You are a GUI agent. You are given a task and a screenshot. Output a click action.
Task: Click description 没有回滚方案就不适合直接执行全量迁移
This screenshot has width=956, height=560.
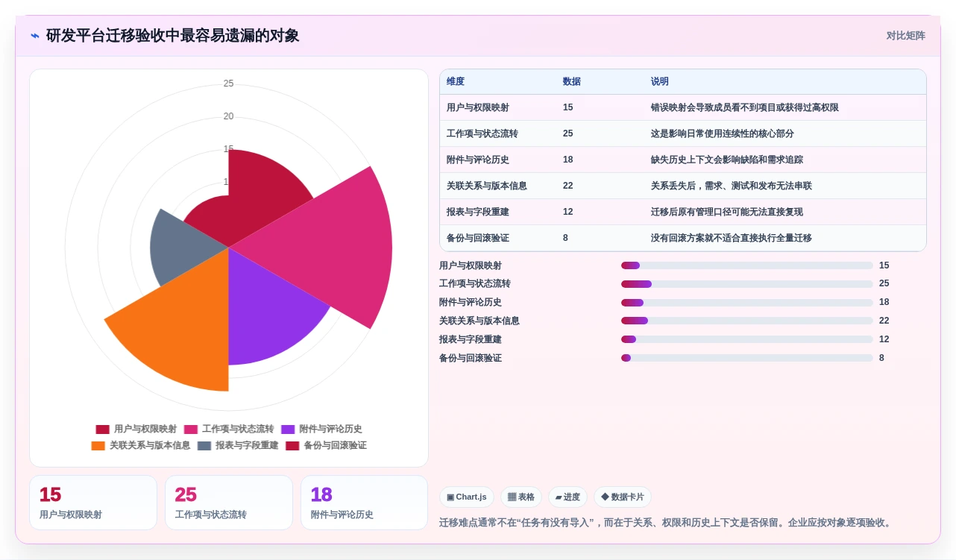[x=732, y=239]
